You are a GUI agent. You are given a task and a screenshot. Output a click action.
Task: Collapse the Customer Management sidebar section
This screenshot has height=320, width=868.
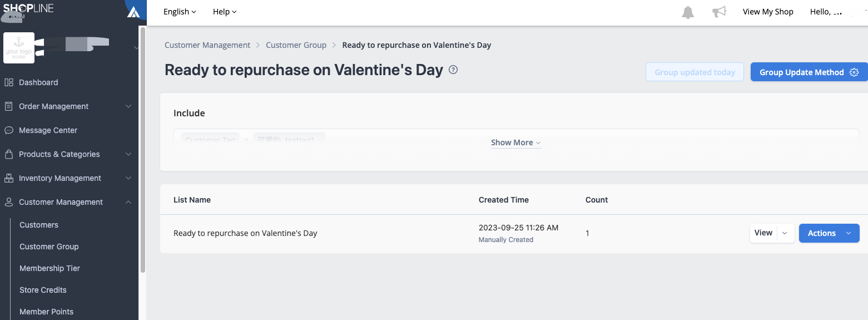[x=128, y=202]
